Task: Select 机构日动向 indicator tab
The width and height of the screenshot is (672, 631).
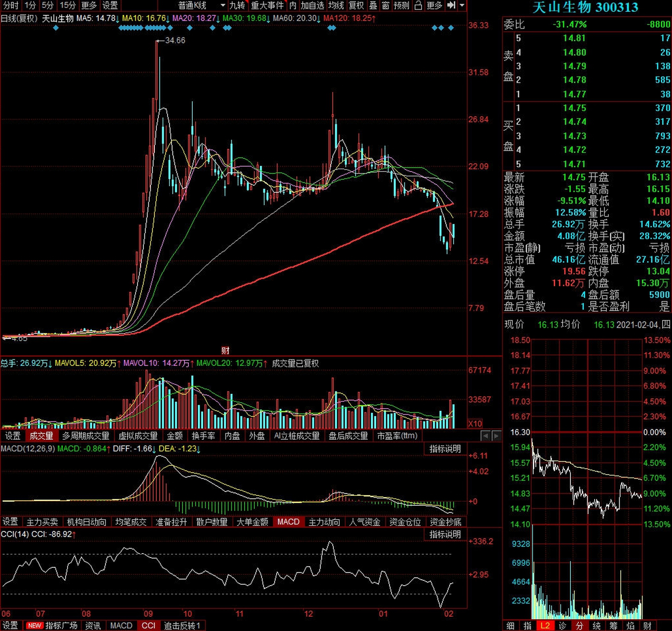Action: (x=87, y=522)
